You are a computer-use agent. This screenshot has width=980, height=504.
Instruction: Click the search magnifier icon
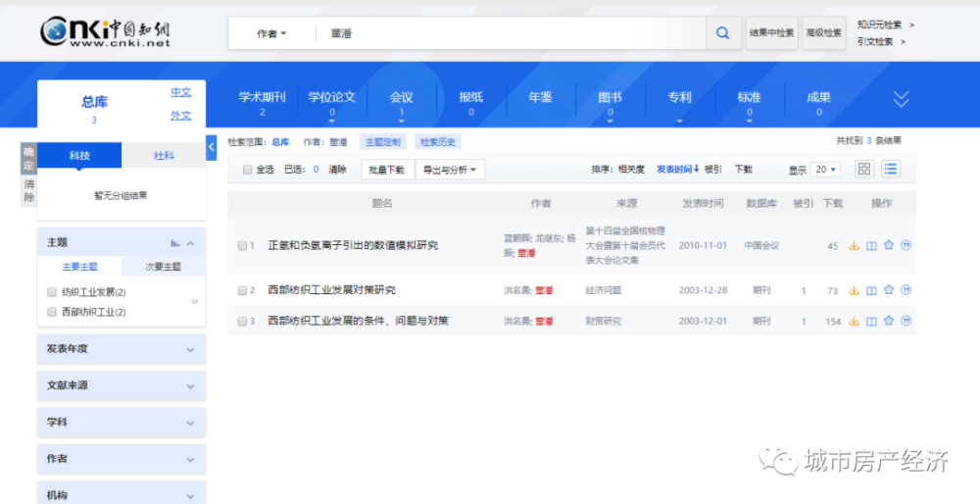click(x=722, y=33)
